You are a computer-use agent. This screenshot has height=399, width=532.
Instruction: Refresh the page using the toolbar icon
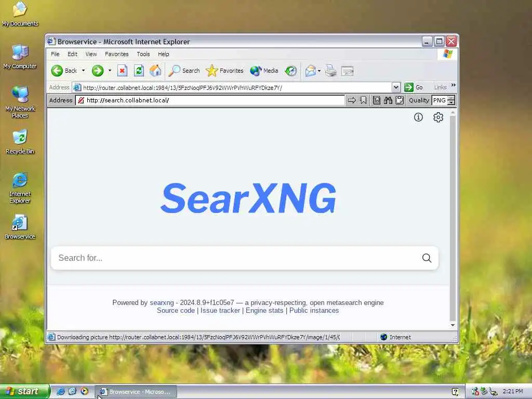tap(139, 71)
